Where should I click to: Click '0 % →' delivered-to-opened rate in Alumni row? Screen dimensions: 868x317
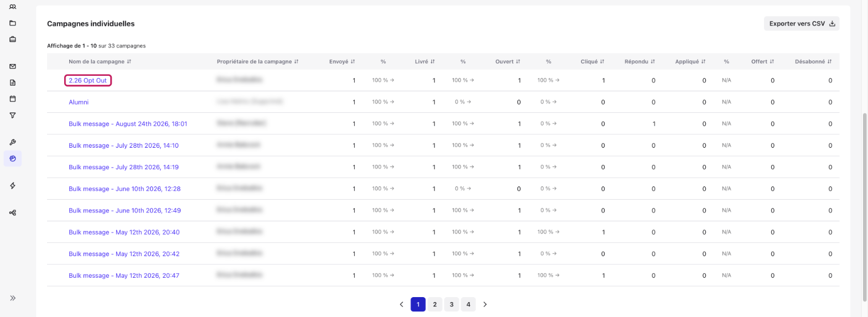(463, 102)
